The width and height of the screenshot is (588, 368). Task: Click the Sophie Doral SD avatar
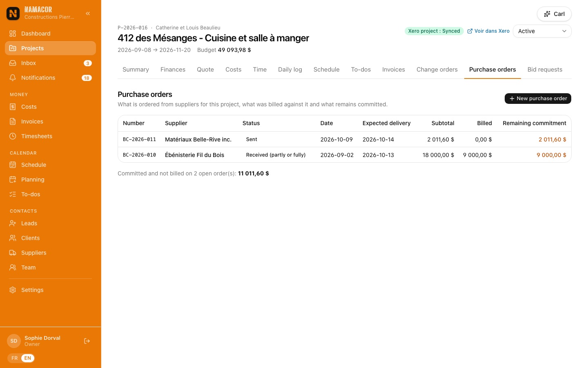[x=14, y=341]
